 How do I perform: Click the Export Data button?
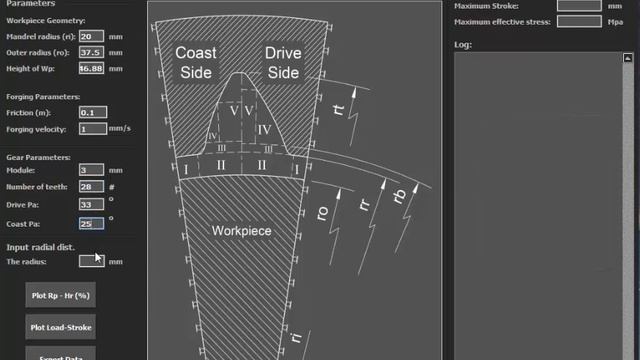coord(61,354)
